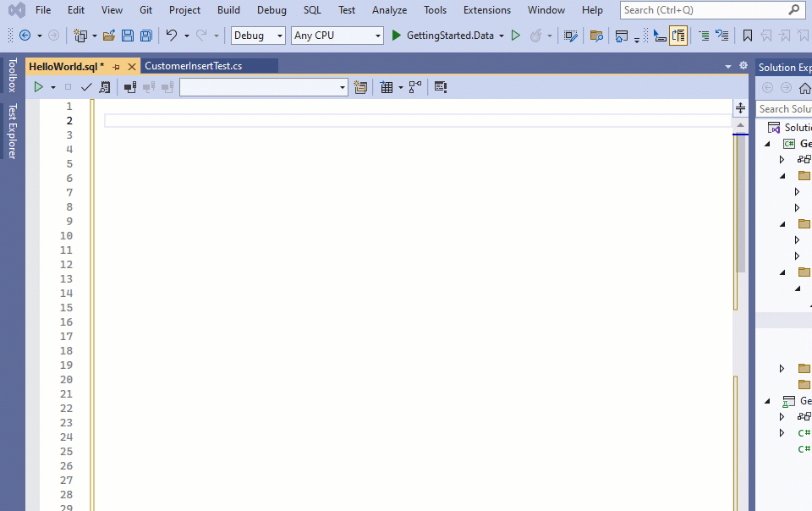Click line number 15 in the gutter
812x511 pixels.
(x=66, y=308)
